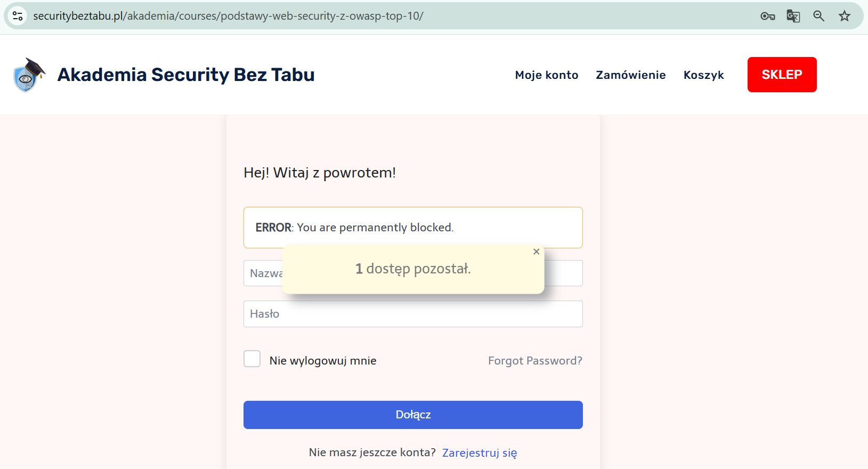Open the 'Moje konto' menu item
Viewport: 868px width, 469px height.
(x=547, y=75)
